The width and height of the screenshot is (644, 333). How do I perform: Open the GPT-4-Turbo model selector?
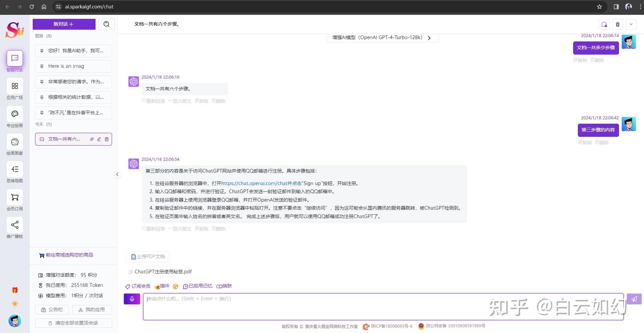pos(382,37)
